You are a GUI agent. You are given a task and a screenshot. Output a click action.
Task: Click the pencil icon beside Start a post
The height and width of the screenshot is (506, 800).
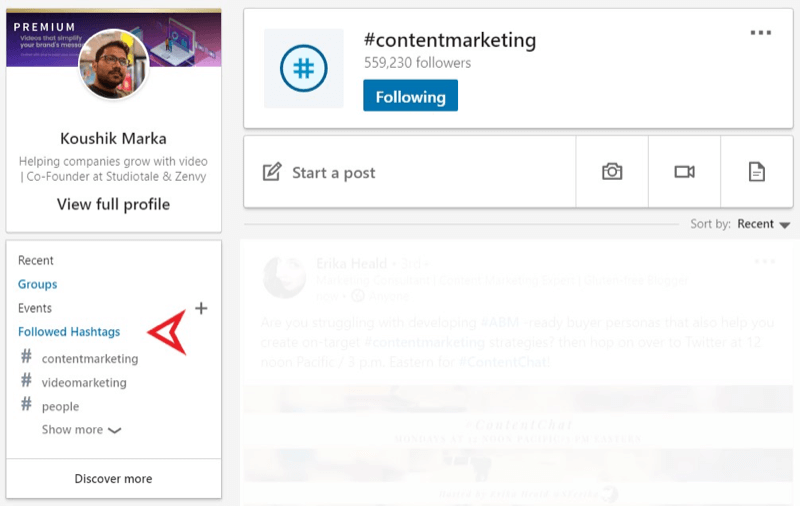click(272, 172)
